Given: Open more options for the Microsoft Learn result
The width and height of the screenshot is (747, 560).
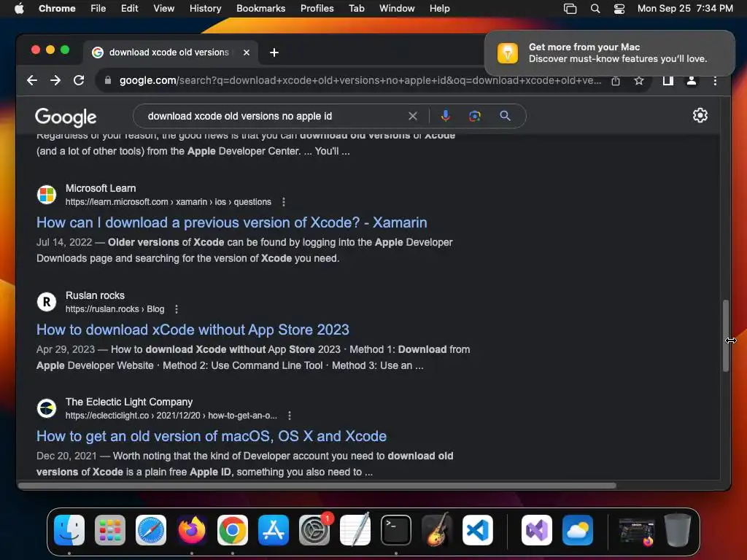Looking at the screenshot, I should point(284,202).
